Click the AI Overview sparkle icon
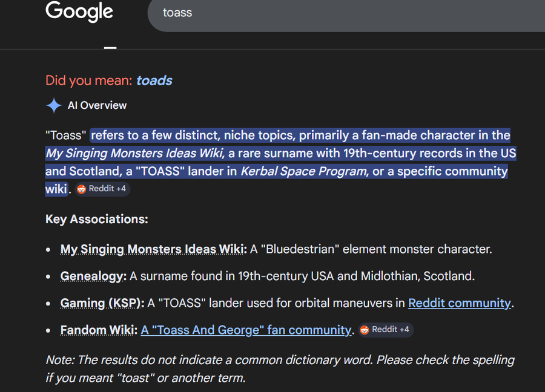The image size is (545, 392). [x=54, y=105]
